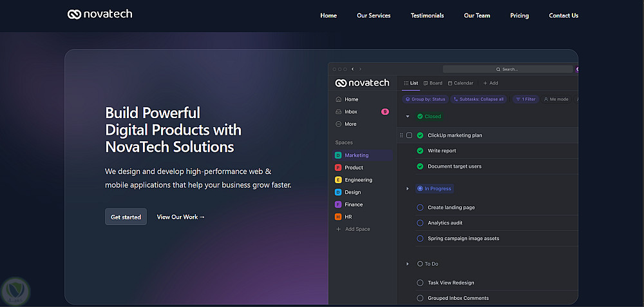The image size is (644, 307).
Task: Open the Group by: Status dropdown
Action: [425, 99]
